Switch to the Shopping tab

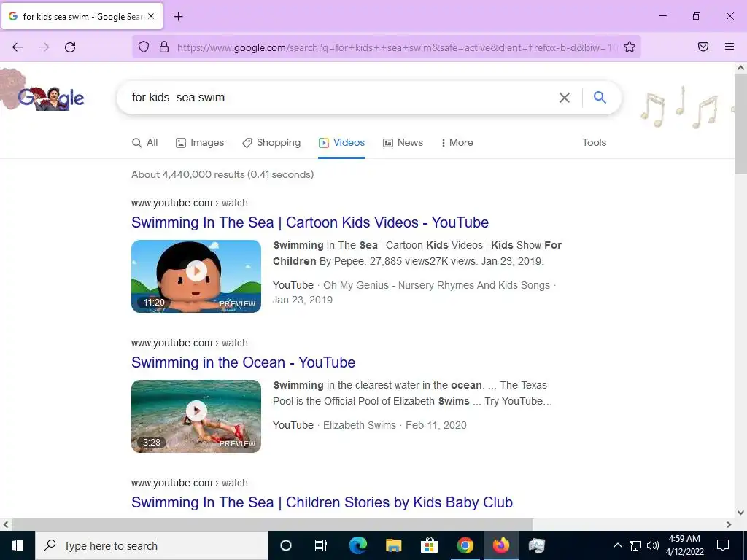click(x=271, y=142)
